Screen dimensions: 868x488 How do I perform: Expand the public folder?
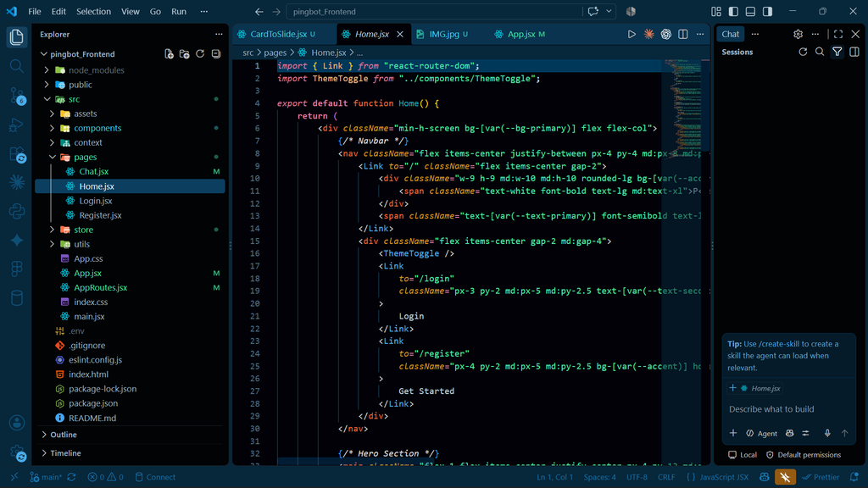[81, 85]
